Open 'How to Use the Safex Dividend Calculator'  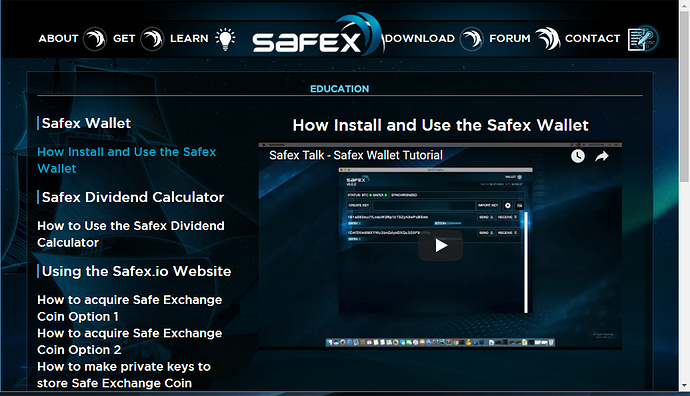(131, 234)
